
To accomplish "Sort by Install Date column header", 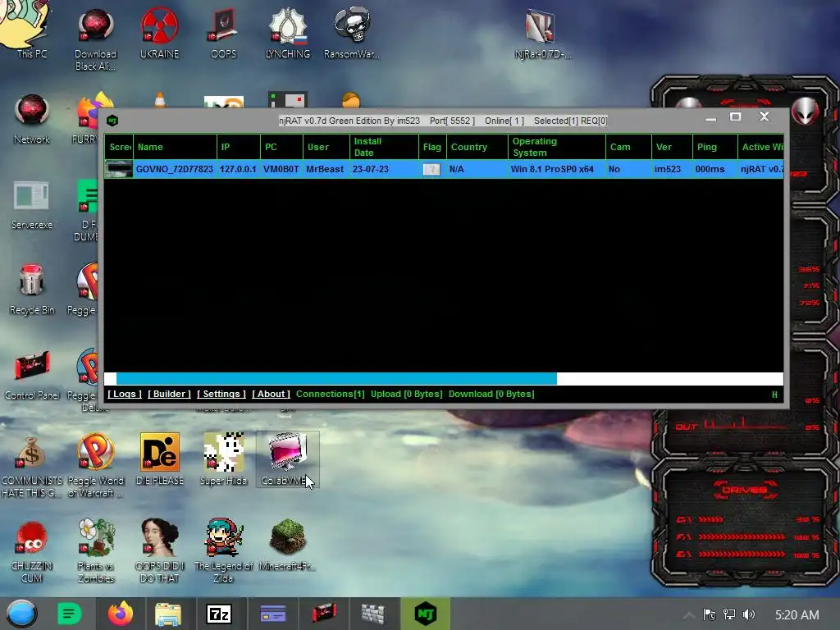I will click(x=384, y=147).
